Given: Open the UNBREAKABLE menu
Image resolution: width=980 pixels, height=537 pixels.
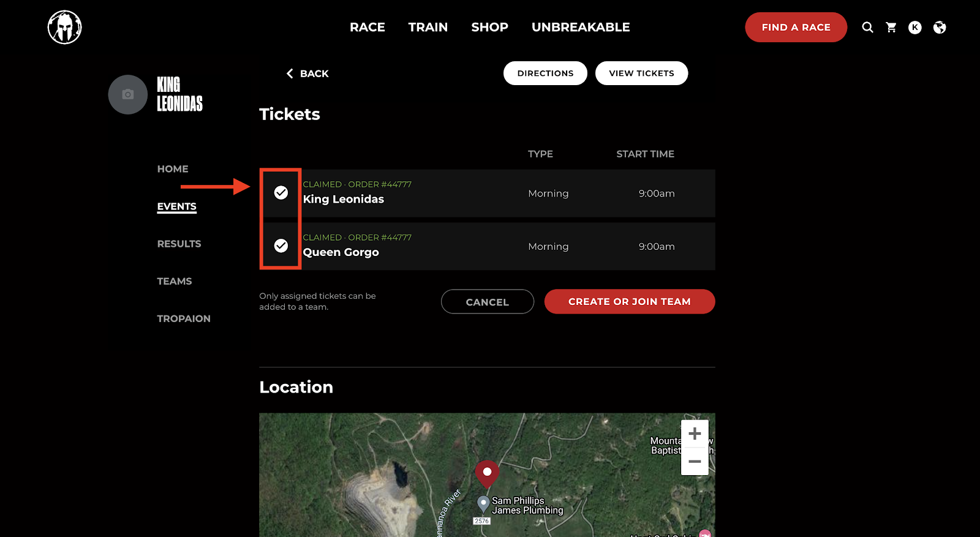Looking at the screenshot, I should click(581, 28).
